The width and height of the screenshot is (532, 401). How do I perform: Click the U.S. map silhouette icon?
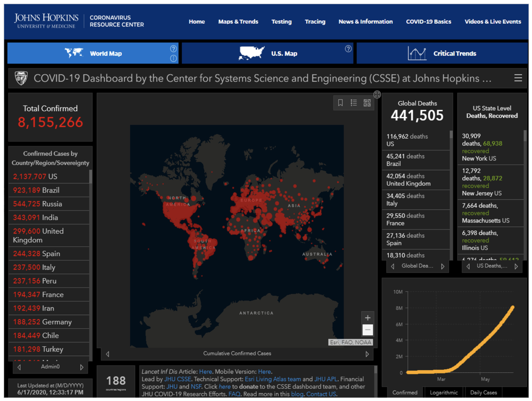pyautogui.click(x=252, y=53)
